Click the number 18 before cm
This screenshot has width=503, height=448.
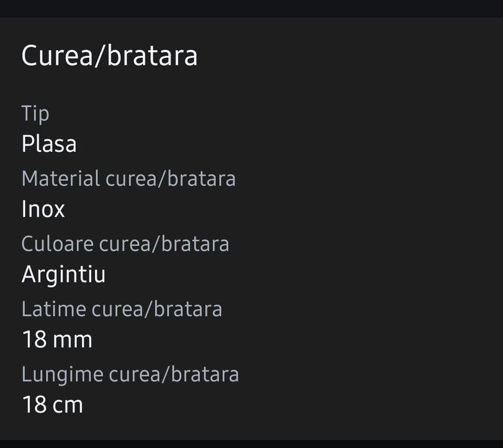pyautogui.click(x=35, y=404)
